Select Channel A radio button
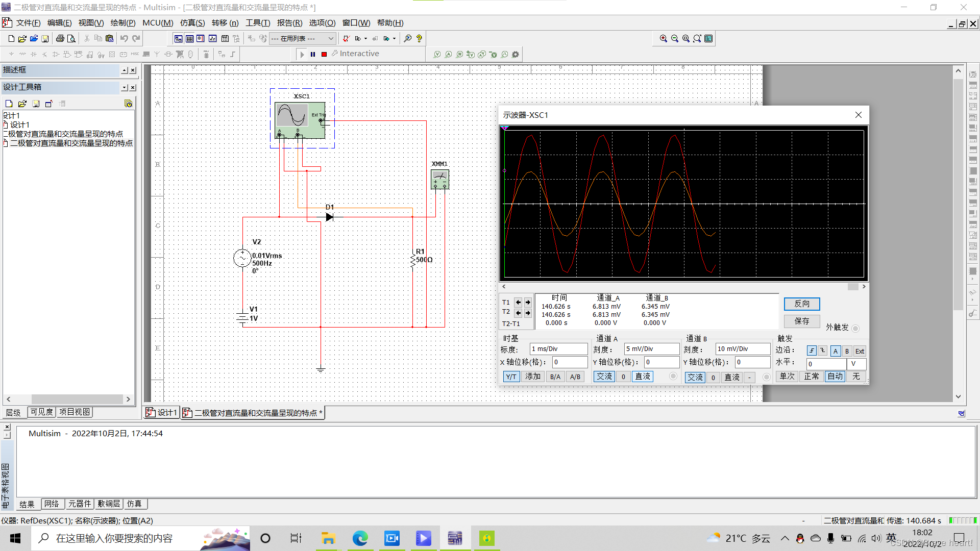Screen dimensions: 980x551 [x=673, y=377]
